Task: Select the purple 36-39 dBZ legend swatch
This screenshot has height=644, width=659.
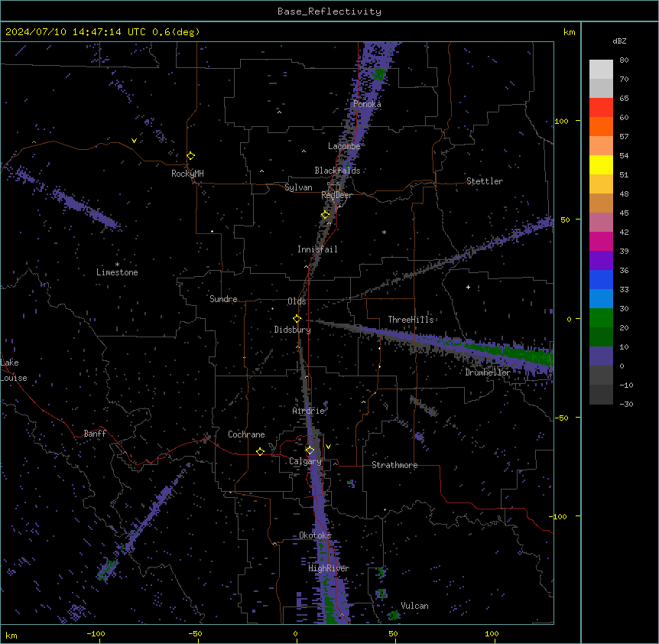Action: click(x=601, y=261)
